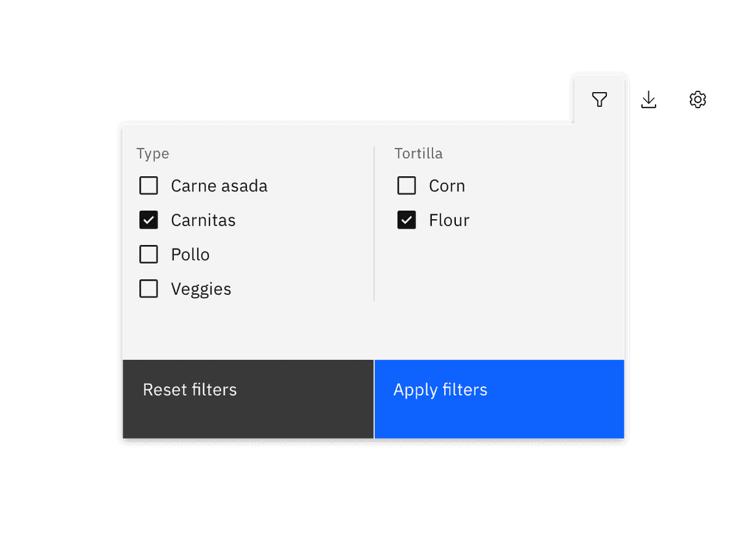747x560 pixels.
Task: Open the settings gear icon
Action: pos(697,99)
